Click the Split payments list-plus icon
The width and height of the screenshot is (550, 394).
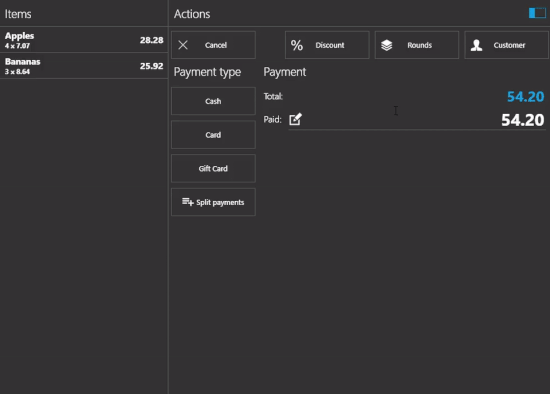pos(188,202)
